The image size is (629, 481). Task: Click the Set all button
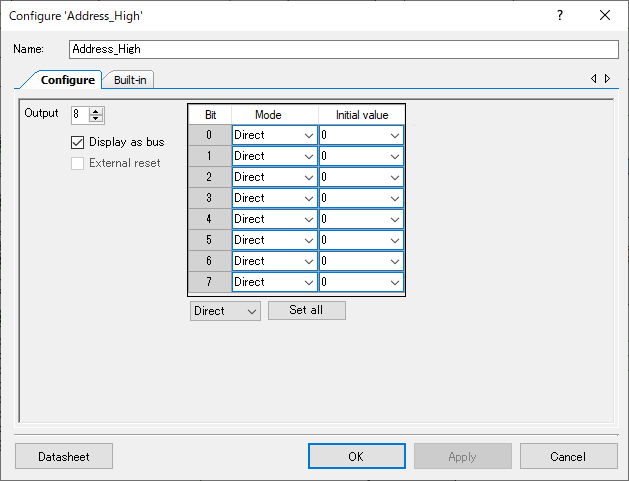click(306, 310)
